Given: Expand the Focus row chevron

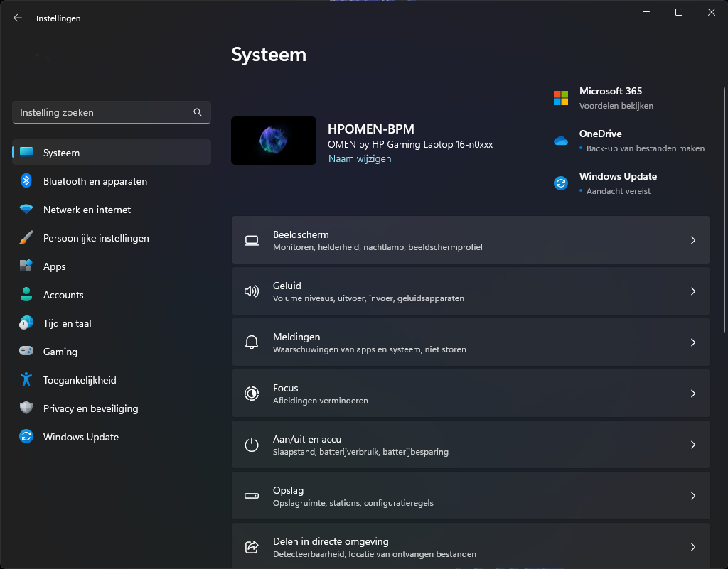Looking at the screenshot, I should [x=692, y=394].
